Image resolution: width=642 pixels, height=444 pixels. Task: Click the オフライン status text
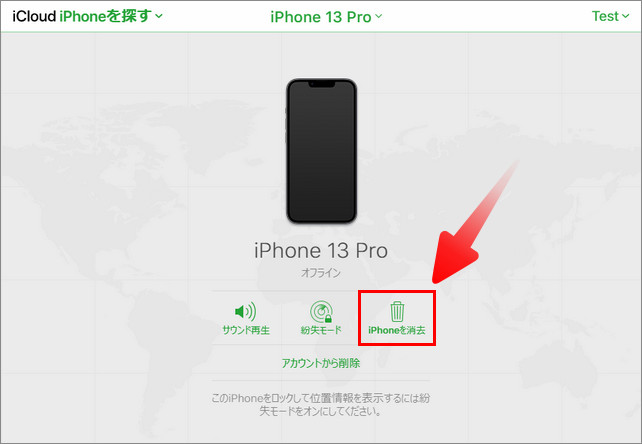click(x=321, y=272)
